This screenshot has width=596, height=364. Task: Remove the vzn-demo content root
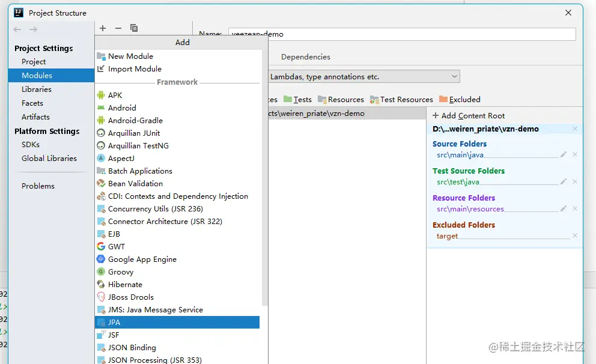pyautogui.click(x=575, y=129)
